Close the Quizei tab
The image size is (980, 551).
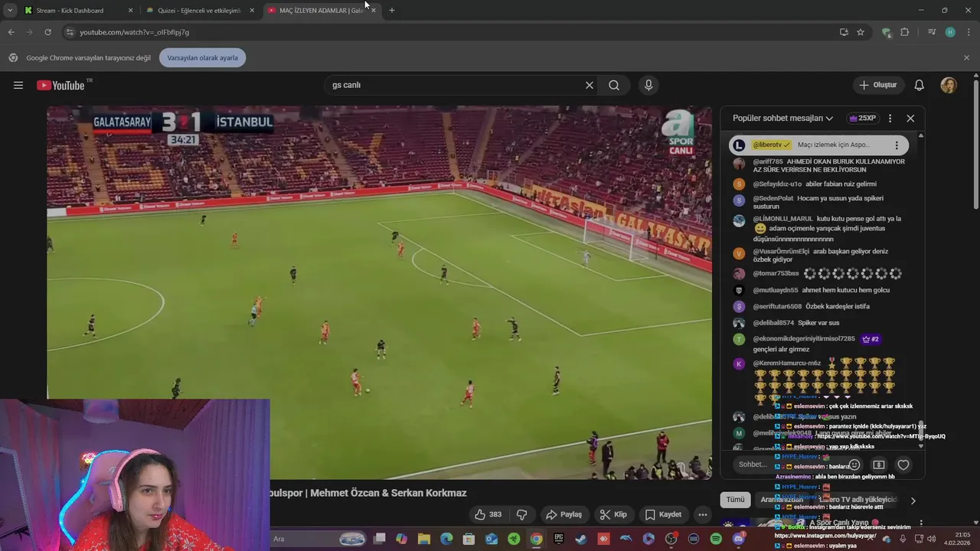pos(252,10)
